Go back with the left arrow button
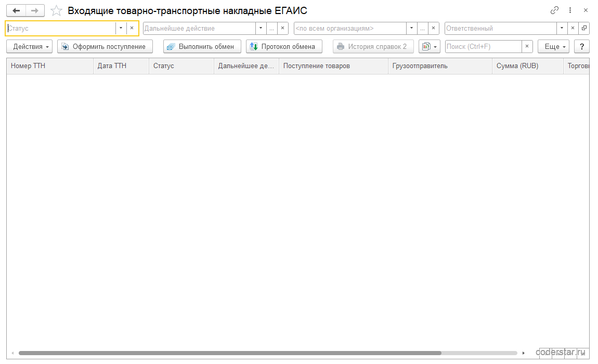Image resolution: width=598 pixels, height=364 pixels. [16, 11]
